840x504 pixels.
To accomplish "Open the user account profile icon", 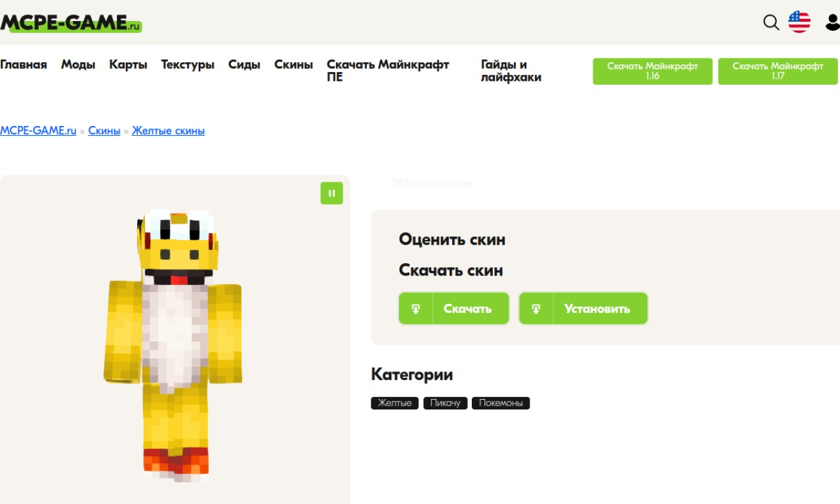I will (x=832, y=22).
